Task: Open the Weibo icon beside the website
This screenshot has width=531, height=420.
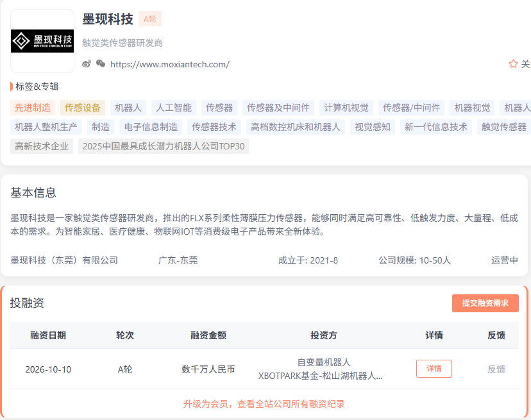Action: pos(87,63)
